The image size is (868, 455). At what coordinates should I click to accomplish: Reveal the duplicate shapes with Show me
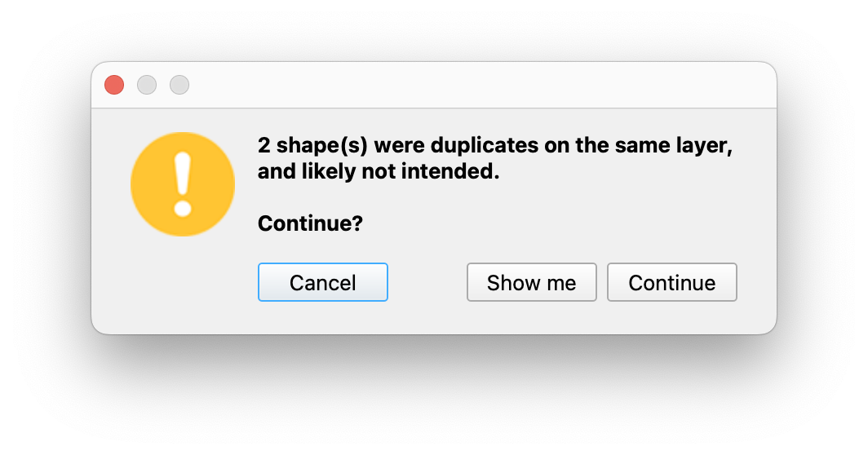(531, 282)
